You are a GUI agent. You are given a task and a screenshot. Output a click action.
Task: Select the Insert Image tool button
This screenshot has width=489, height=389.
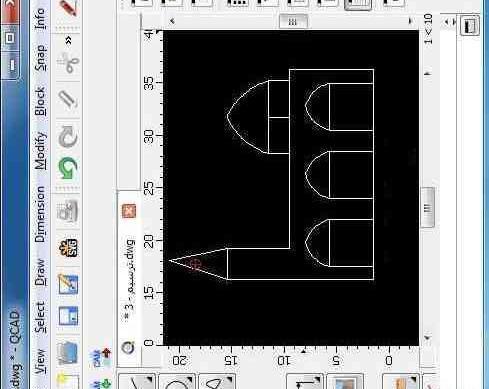point(345,382)
